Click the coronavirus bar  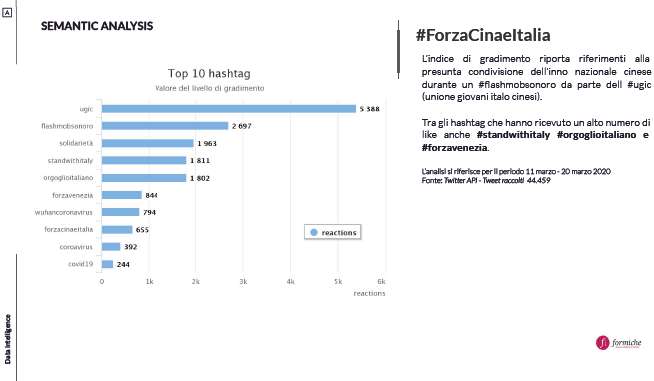coord(111,247)
